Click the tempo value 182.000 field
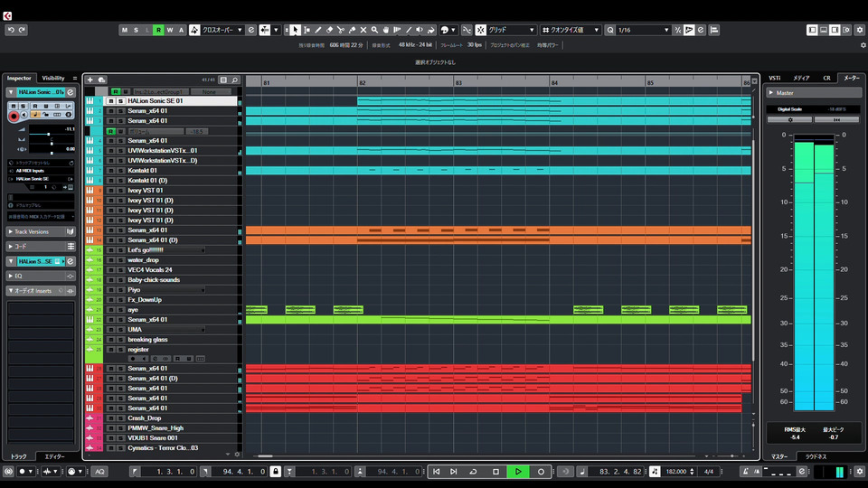Screen dimensions: 868x488 tap(677, 472)
